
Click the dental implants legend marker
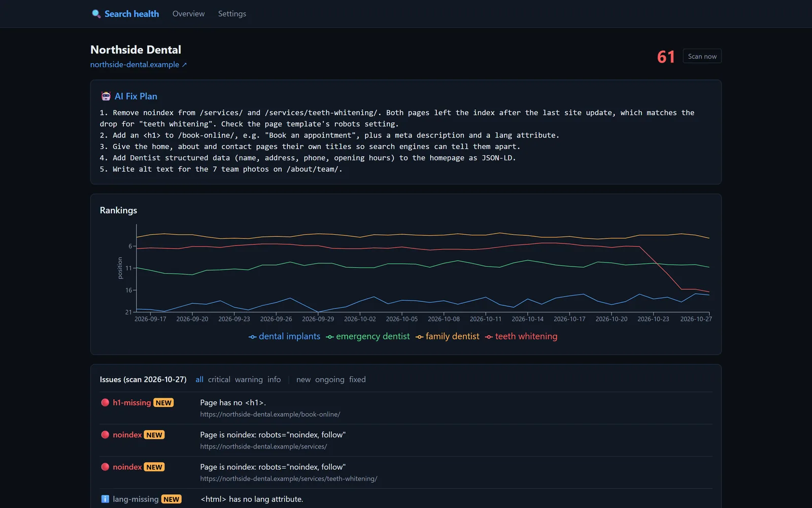point(252,337)
